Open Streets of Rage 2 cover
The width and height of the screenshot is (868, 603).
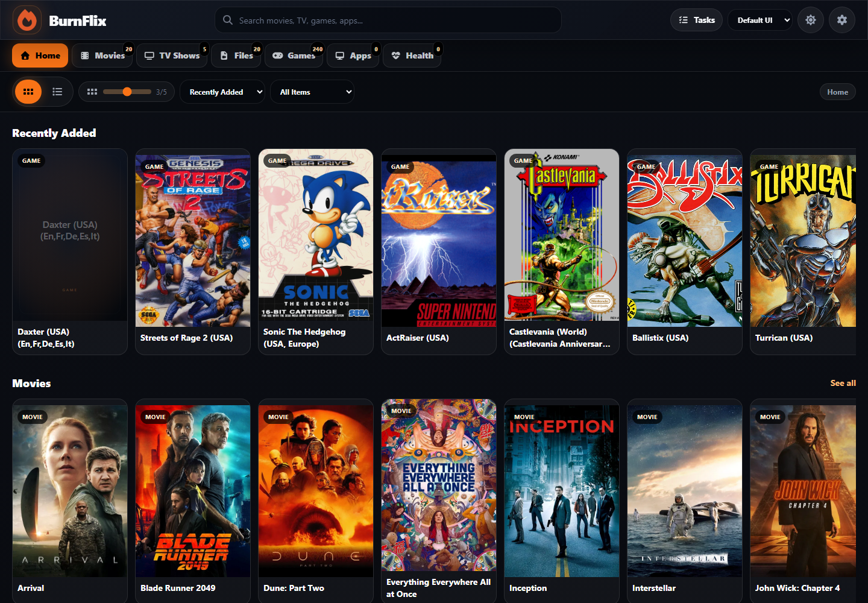point(193,241)
